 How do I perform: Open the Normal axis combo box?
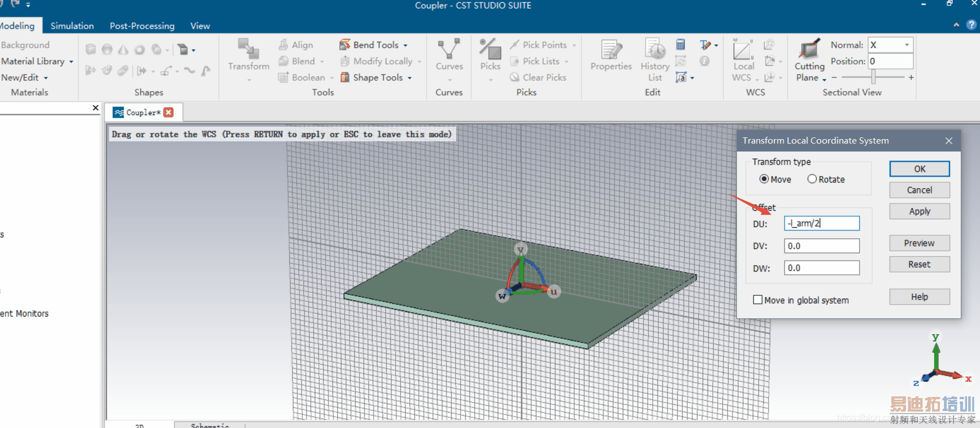click(891, 45)
